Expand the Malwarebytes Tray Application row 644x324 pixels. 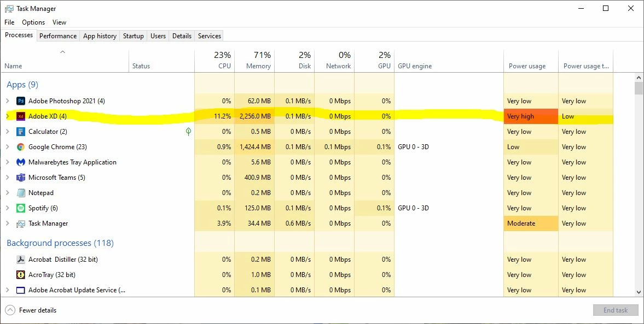pos(8,162)
